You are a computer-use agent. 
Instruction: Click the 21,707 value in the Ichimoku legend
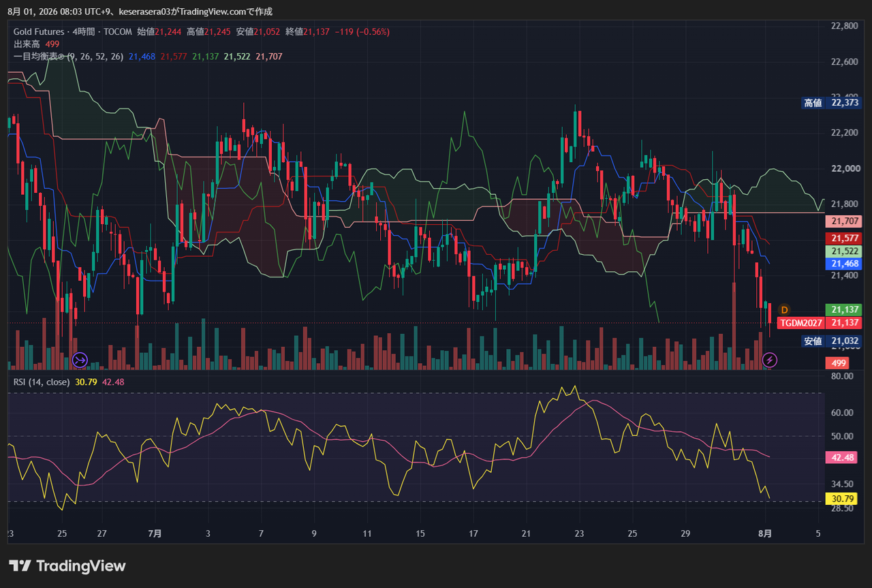pos(269,57)
